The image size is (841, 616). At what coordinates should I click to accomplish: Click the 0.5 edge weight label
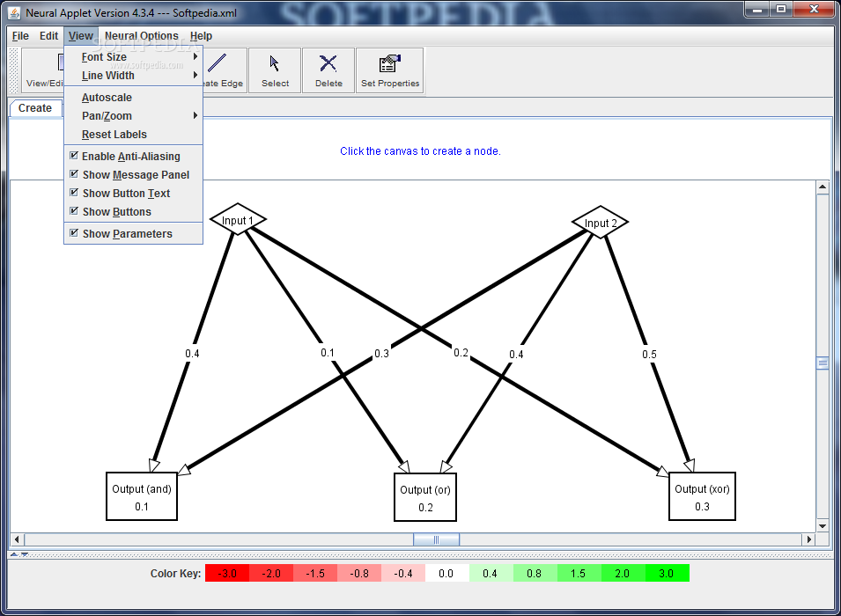coord(649,354)
